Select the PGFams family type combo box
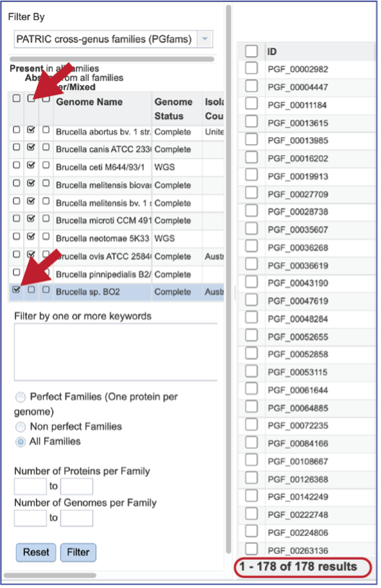 coord(113,39)
